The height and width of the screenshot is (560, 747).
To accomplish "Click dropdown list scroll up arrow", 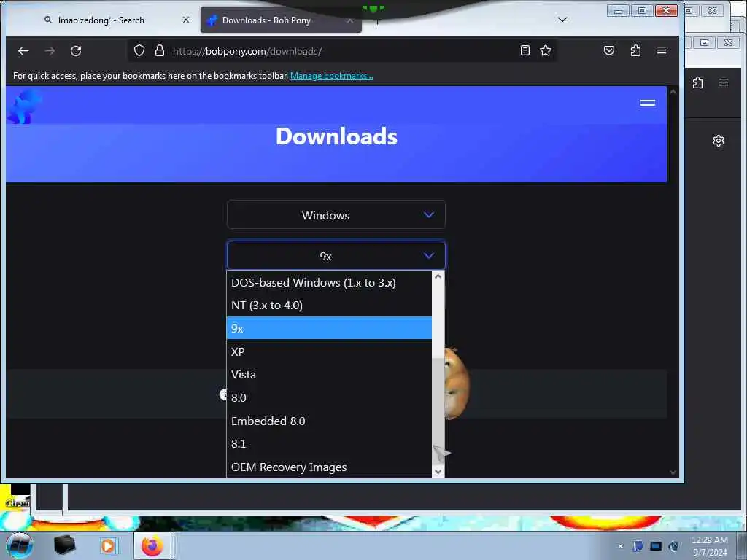I will (438, 276).
